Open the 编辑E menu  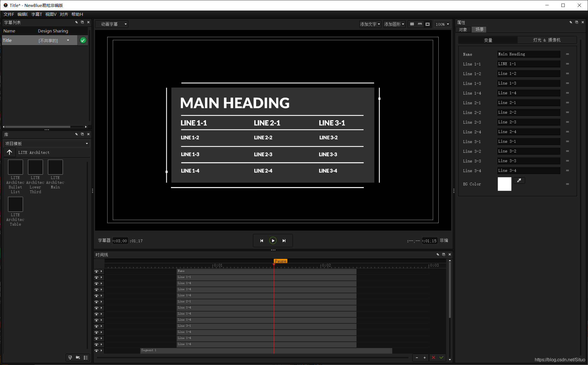coord(22,14)
